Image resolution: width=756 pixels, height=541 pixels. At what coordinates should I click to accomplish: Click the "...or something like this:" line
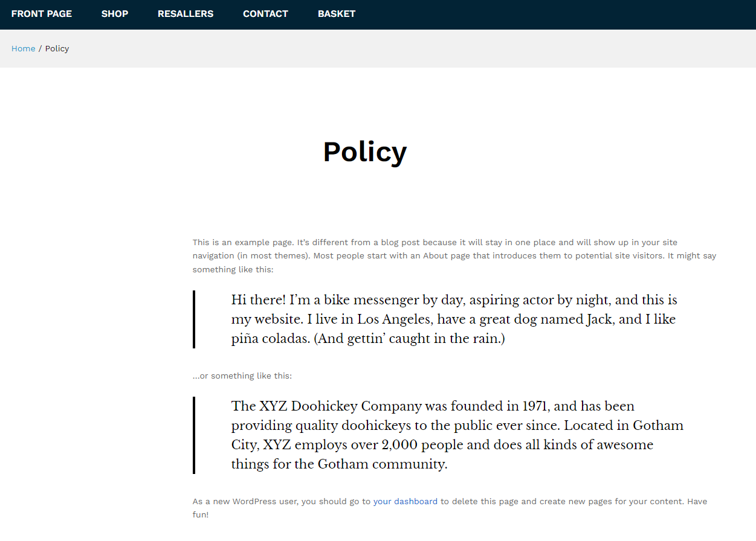point(242,376)
